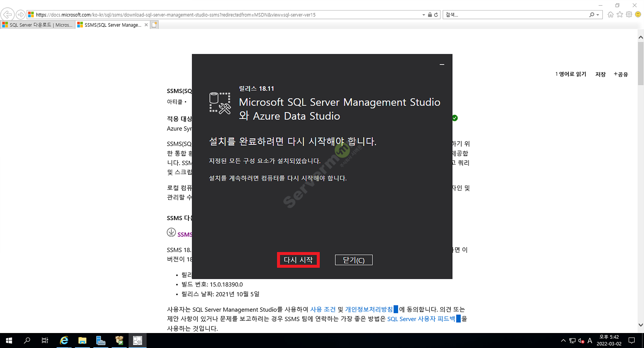Click the 다시 시작 restart button
Screen dimensions: 644x348
[x=298, y=260]
